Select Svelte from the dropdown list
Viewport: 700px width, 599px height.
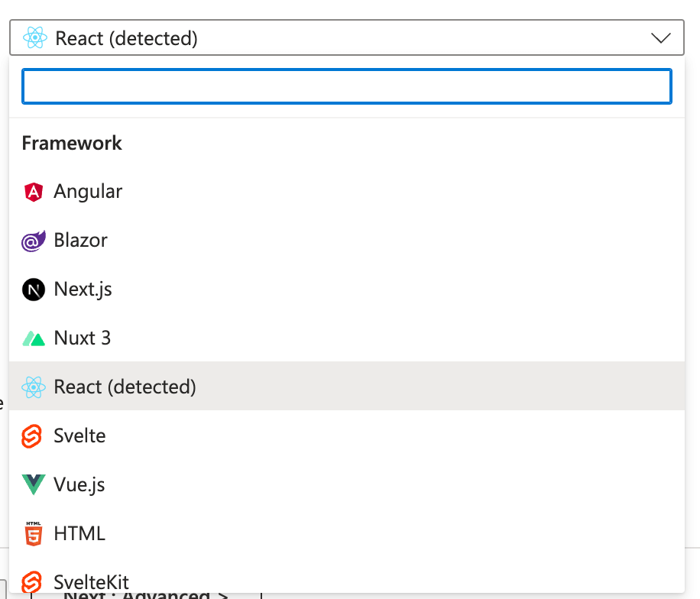pyautogui.click(x=79, y=436)
